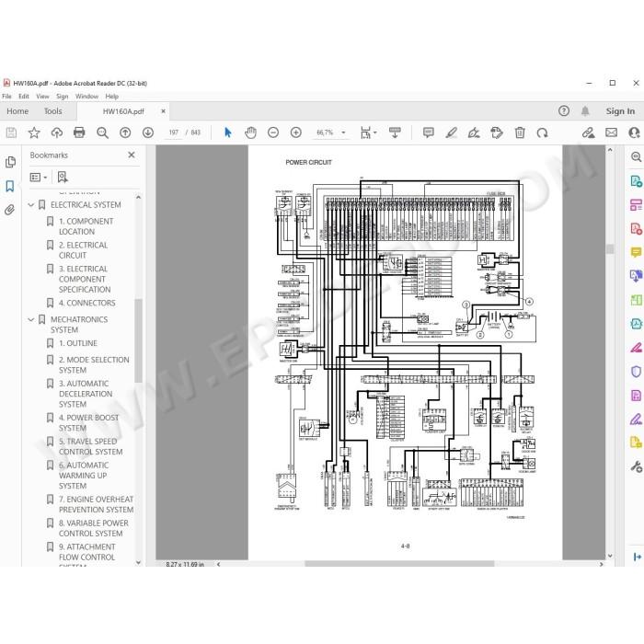Viewport: 644px width, 644px height.
Task: Collapse the ELECTRICAL SYSTEM bookmark
Action: click(31, 204)
